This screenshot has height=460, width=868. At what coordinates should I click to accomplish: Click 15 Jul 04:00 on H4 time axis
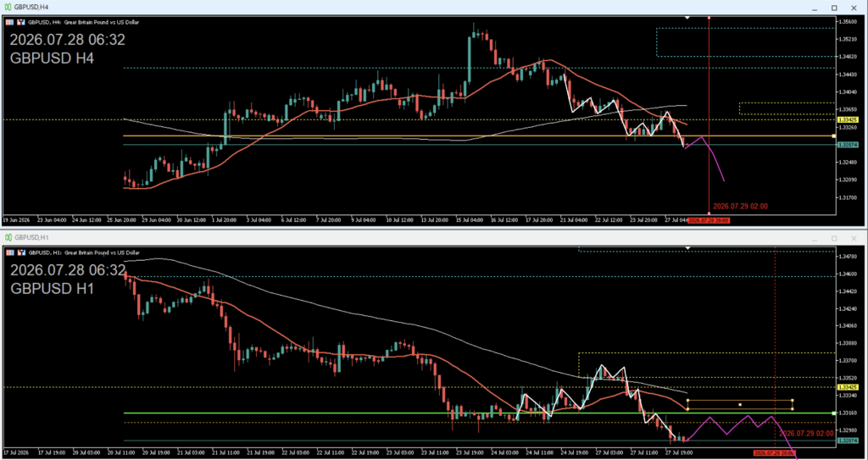tap(469, 220)
